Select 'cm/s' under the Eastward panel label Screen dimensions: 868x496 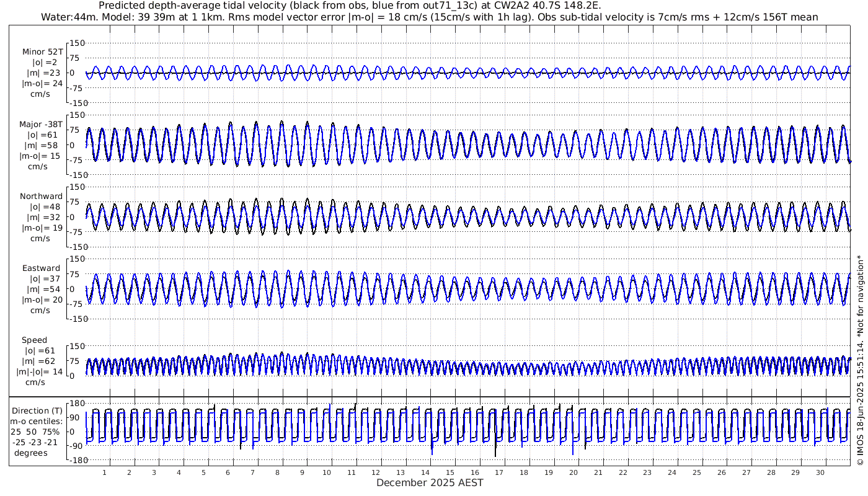[x=40, y=311]
